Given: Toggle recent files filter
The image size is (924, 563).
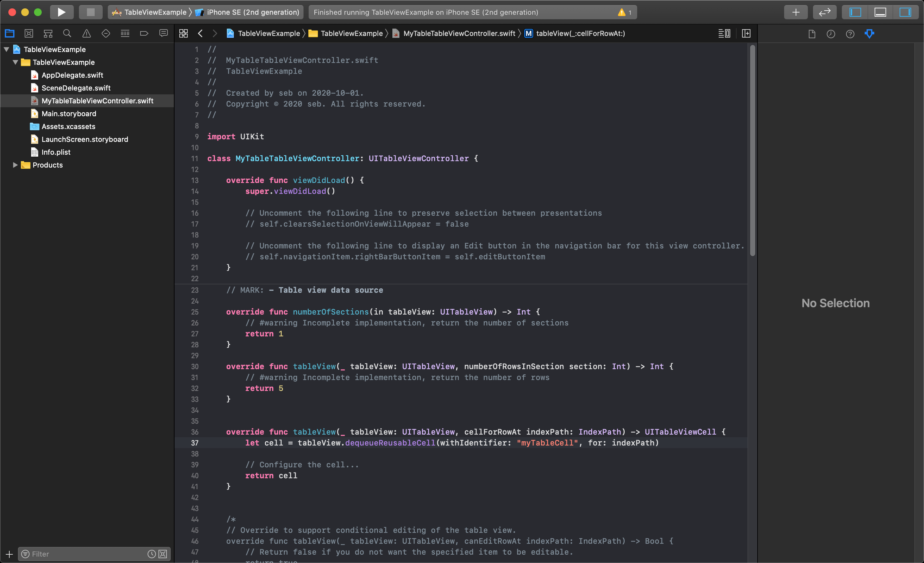Looking at the screenshot, I should [x=151, y=554].
